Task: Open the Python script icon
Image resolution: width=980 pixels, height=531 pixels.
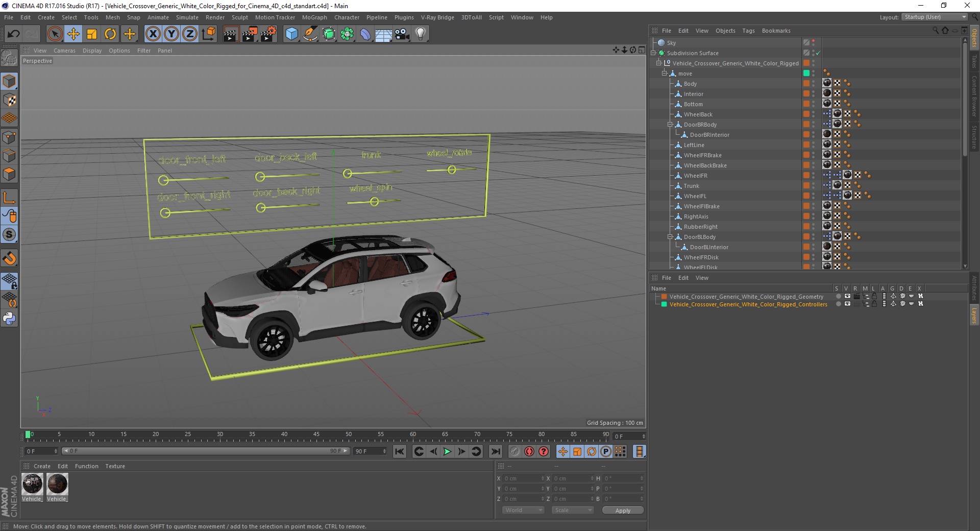Action: click(x=9, y=319)
